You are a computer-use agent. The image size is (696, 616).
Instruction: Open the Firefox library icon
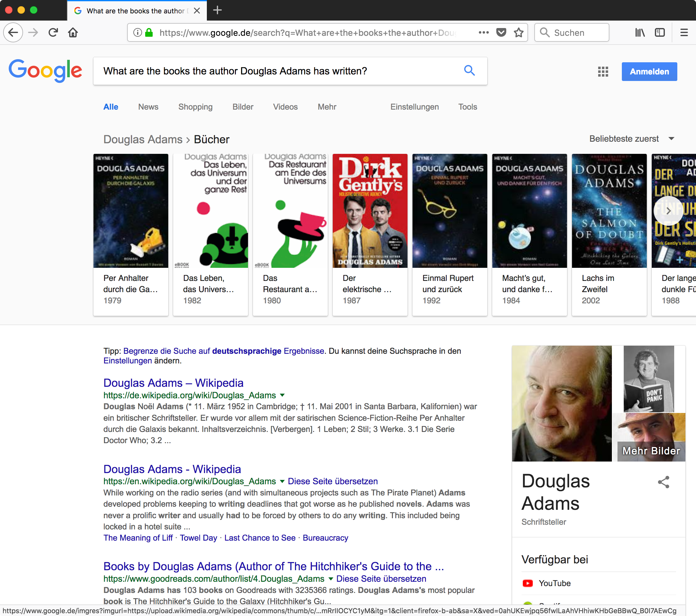click(640, 33)
